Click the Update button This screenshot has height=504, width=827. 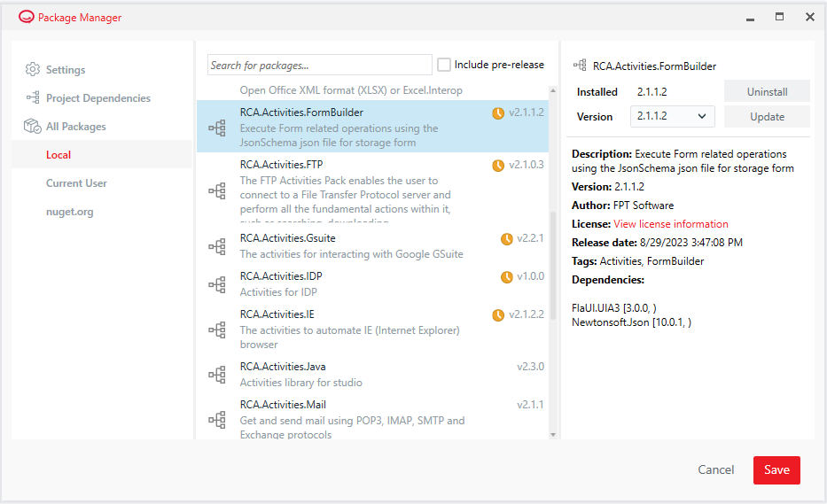pyautogui.click(x=767, y=117)
